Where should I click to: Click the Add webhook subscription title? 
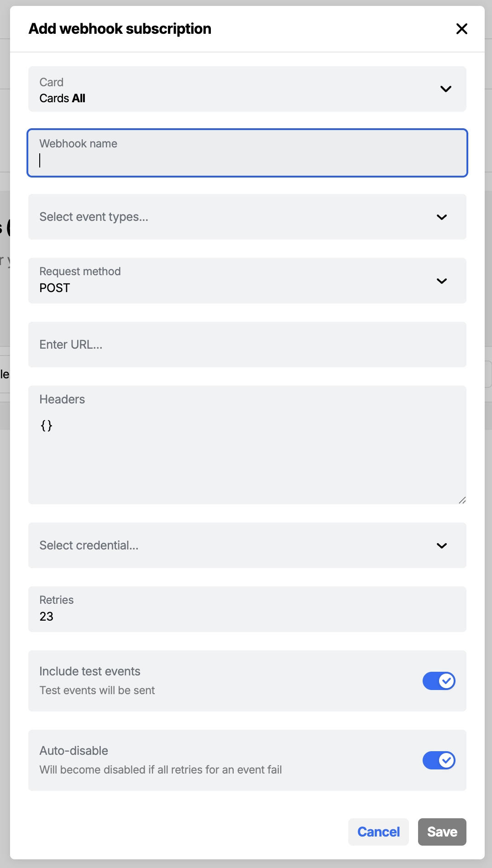click(x=120, y=28)
